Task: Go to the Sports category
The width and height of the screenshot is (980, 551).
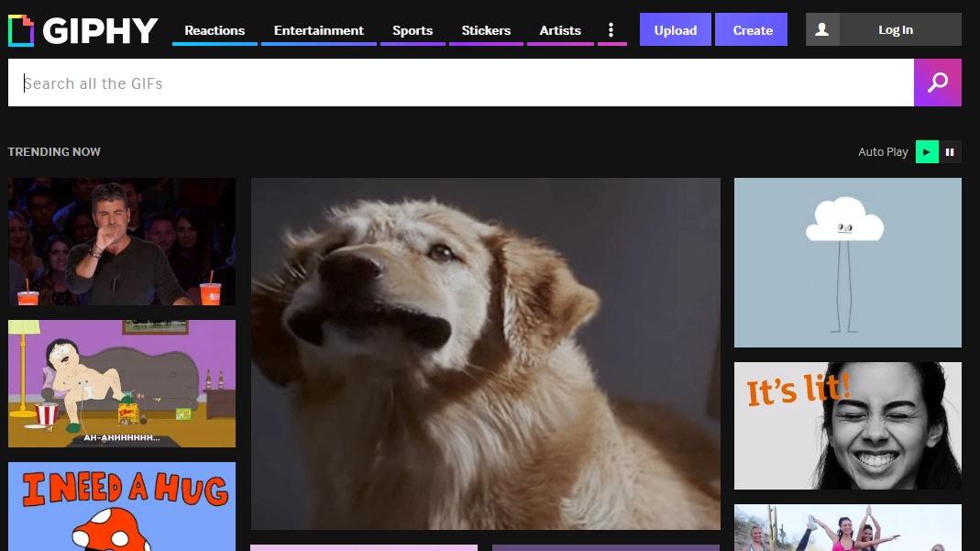Action: click(413, 30)
